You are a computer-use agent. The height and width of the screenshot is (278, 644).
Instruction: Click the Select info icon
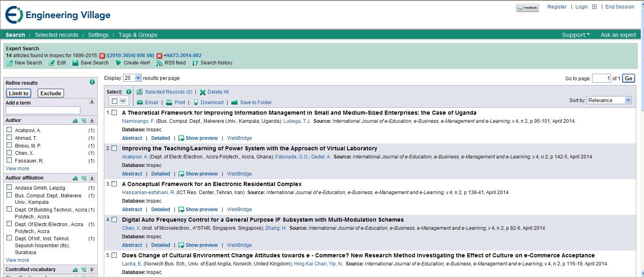coord(129,92)
